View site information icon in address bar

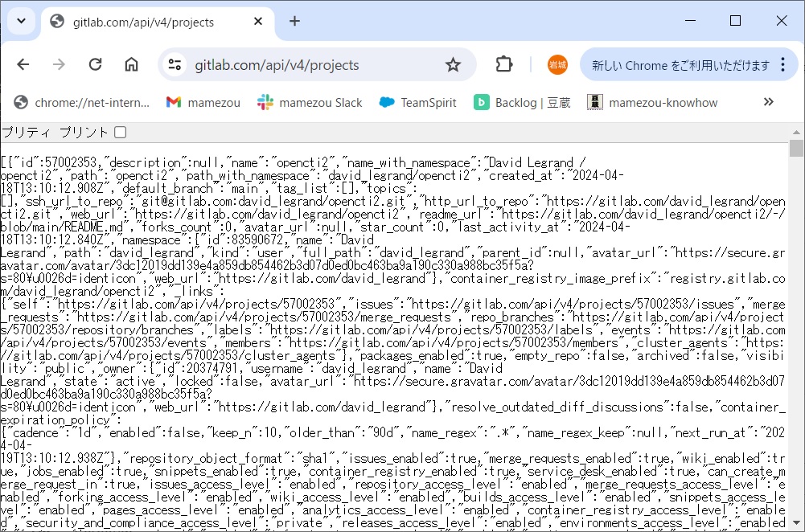(x=175, y=65)
